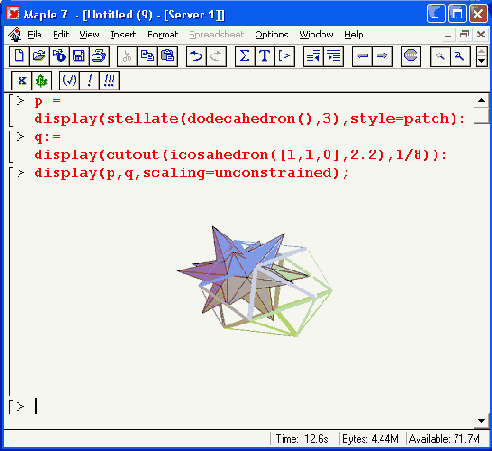Open the Window menu
The width and height of the screenshot is (492, 451).
[316, 34]
